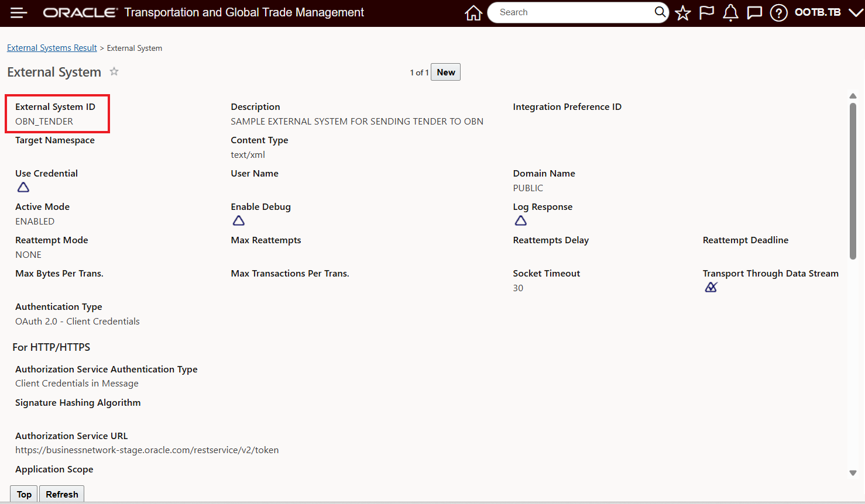Click the For HTTP/HTTPS section heading
Image resolution: width=865 pixels, height=504 pixels.
(52, 347)
